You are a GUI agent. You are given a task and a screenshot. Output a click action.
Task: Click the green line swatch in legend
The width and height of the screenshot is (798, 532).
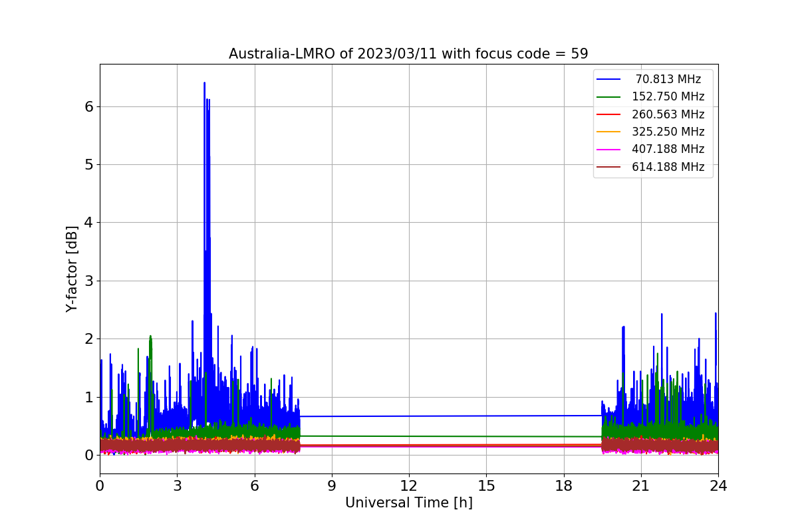[608, 97]
